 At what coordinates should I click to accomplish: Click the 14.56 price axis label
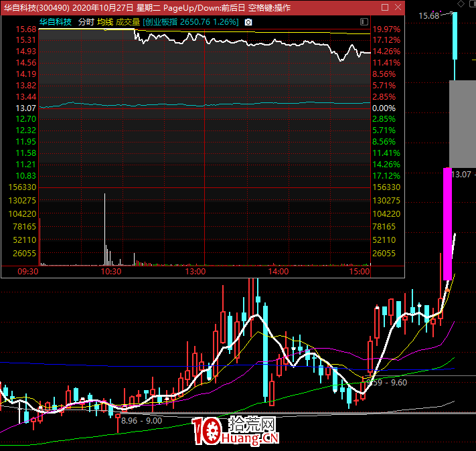pos(26,63)
